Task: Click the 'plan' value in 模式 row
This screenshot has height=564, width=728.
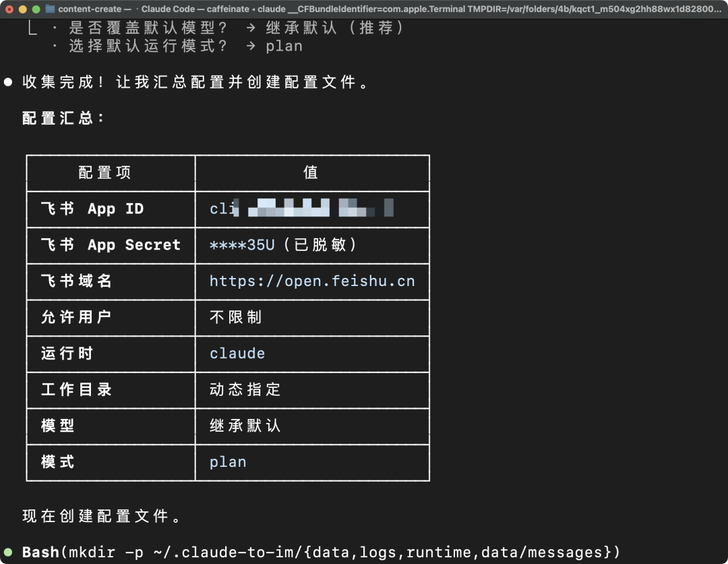Action: click(228, 462)
